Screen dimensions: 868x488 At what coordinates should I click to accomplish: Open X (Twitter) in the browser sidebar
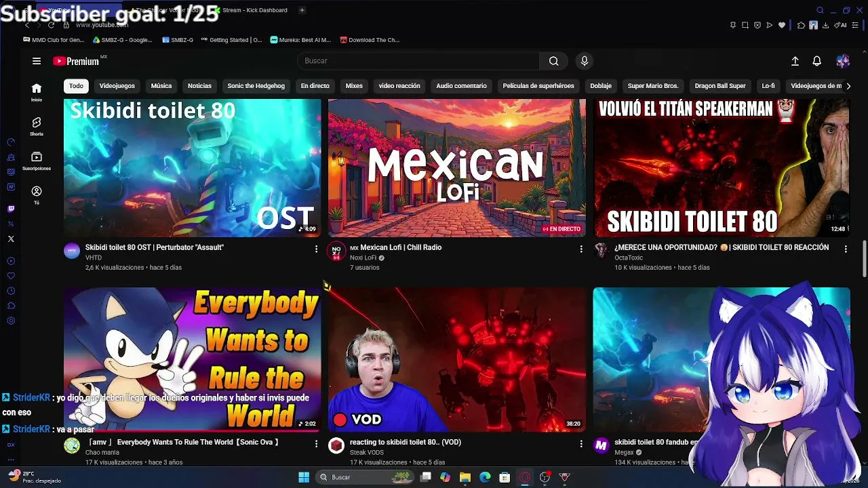[11, 239]
